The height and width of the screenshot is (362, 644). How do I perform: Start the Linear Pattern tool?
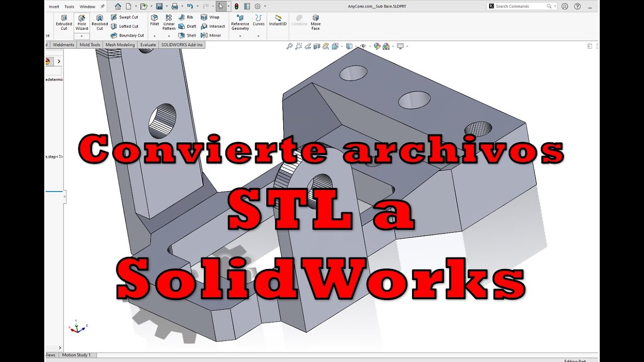169,22
